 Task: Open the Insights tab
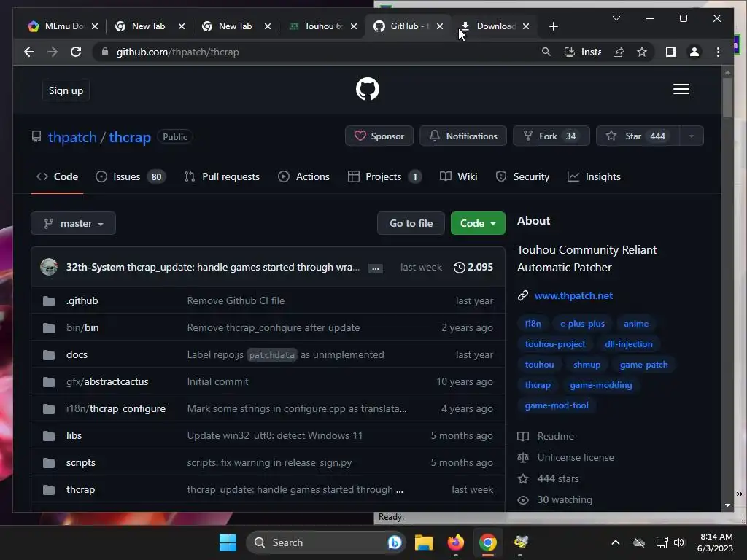click(594, 176)
